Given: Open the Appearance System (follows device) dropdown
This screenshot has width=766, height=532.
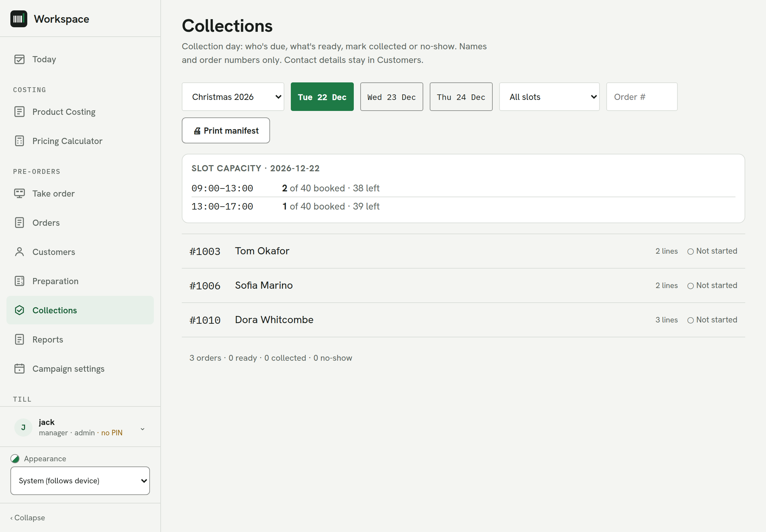Looking at the screenshot, I should pos(80,481).
